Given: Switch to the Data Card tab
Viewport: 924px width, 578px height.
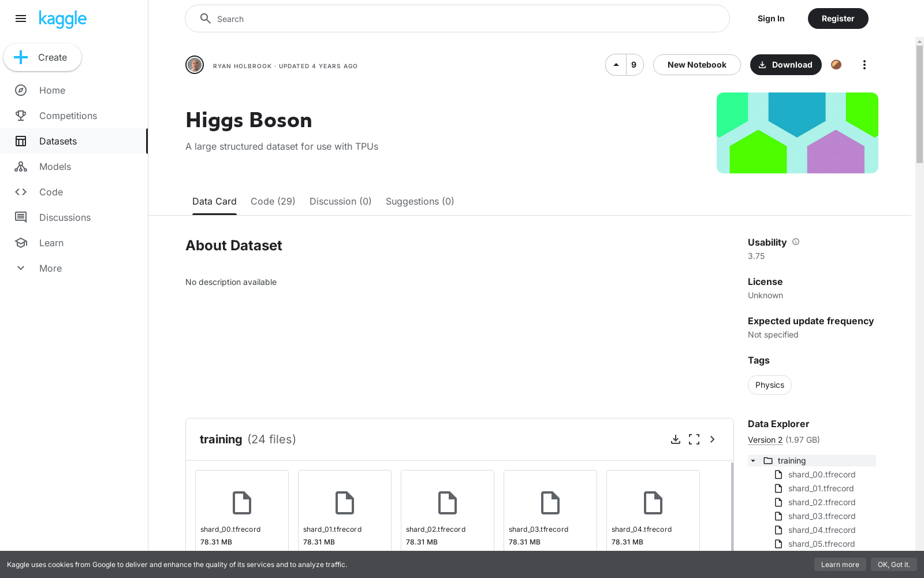Looking at the screenshot, I should [x=214, y=201].
